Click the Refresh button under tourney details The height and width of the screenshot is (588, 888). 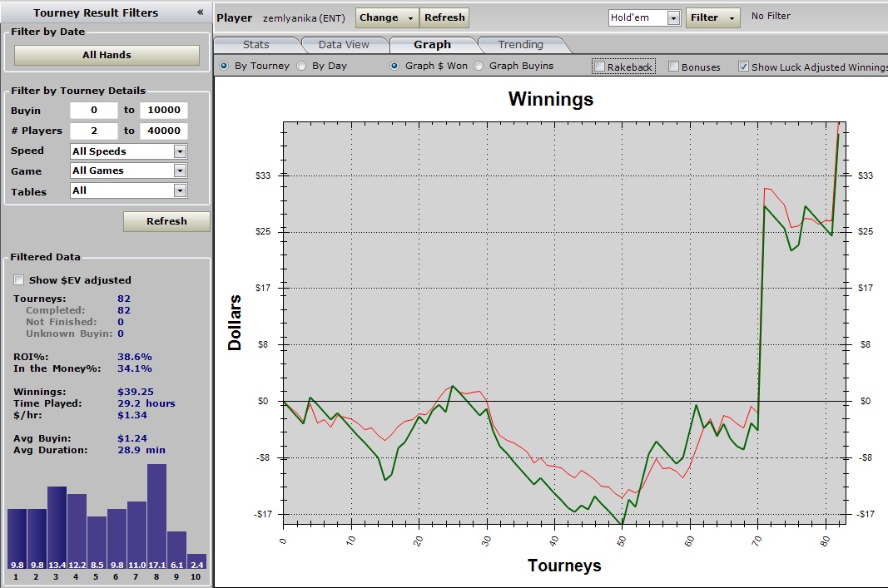[x=166, y=221]
